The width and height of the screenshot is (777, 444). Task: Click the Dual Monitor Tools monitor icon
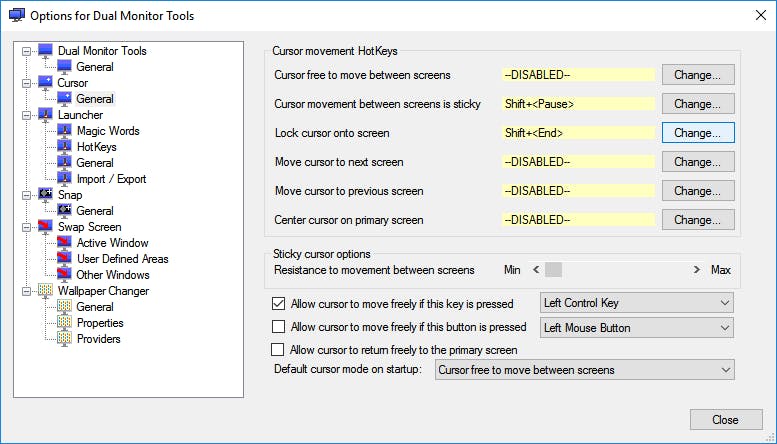(45, 50)
